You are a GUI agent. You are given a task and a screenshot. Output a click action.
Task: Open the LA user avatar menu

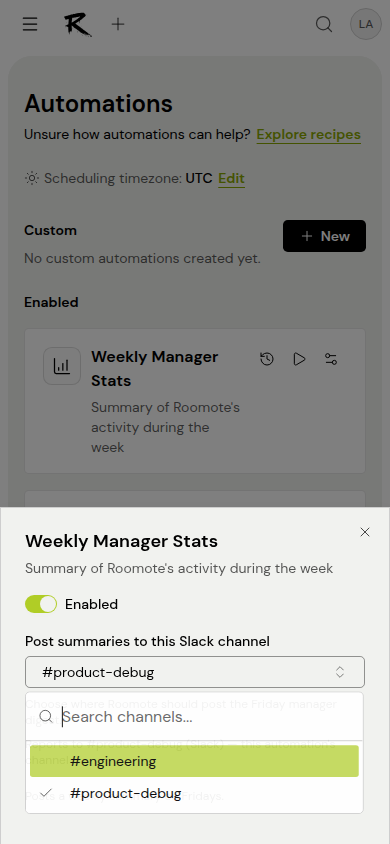(366, 24)
